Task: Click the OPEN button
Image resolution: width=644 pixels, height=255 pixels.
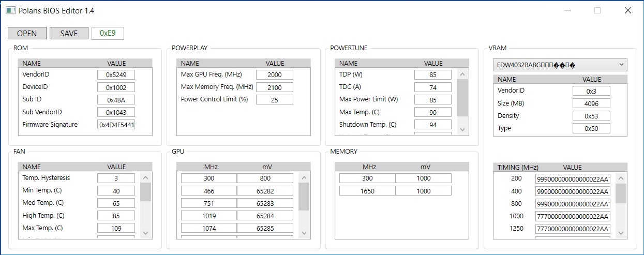Action: tap(27, 33)
